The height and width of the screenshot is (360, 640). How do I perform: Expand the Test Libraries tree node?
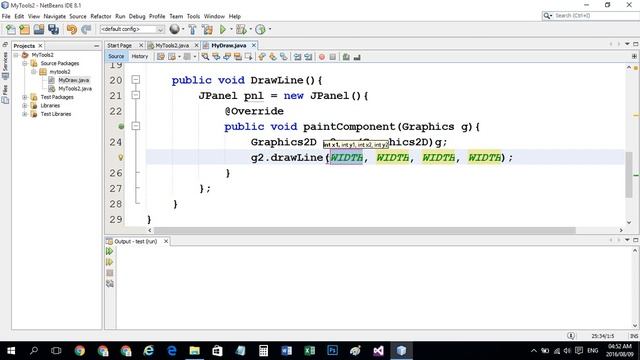point(24,114)
